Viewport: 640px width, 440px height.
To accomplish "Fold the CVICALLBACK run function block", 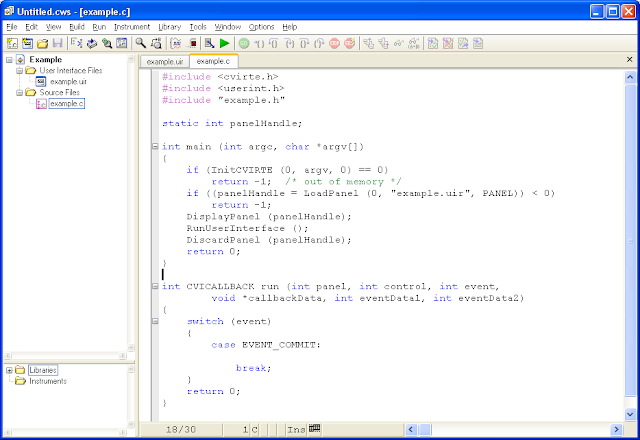I will [155, 286].
